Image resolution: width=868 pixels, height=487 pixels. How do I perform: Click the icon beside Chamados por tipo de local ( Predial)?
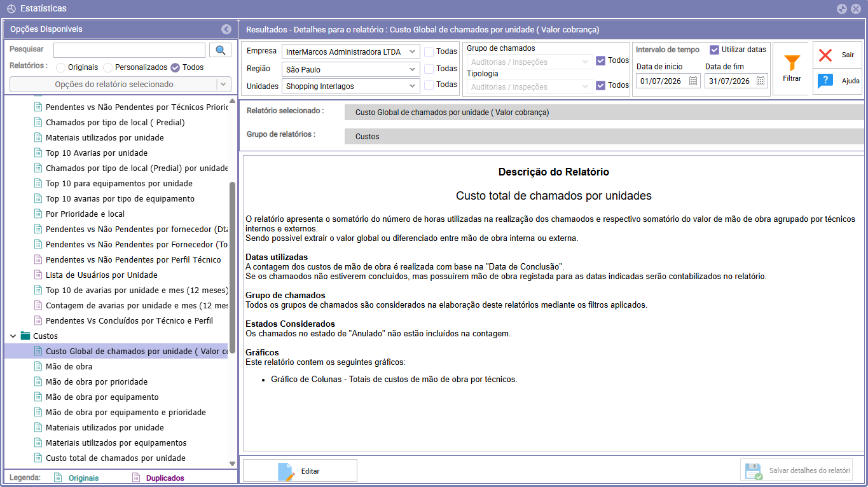(x=38, y=122)
